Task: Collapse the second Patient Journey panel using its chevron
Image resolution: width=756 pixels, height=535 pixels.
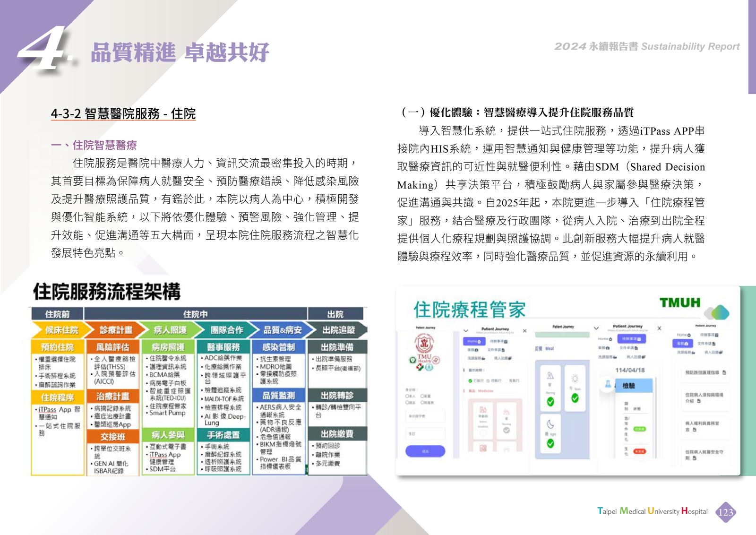Action: (x=466, y=331)
